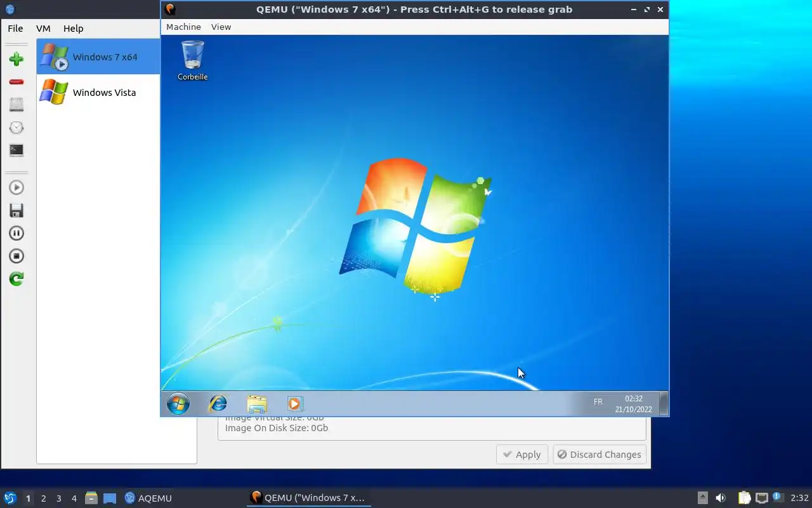Click the update notifier tray icon
Viewport: 812px width, 508px height.
point(778,497)
